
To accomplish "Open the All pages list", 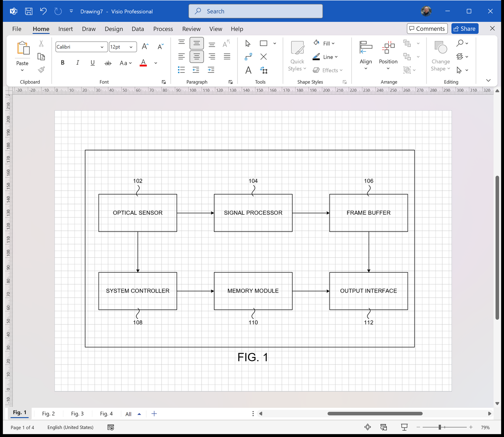I will pyautogui.click(x=133, y=414).
